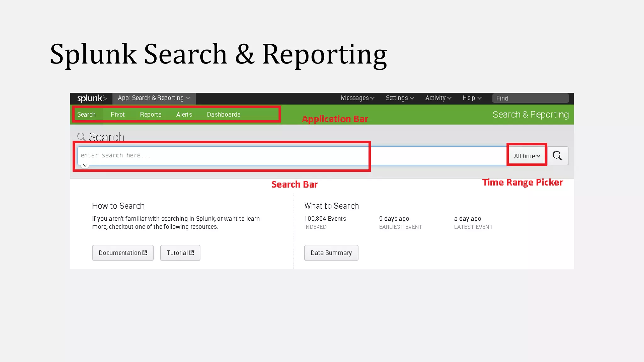This screenshot has width=644, height=362.
Task: Click the What to Search heading
Action: pos(331,206)
